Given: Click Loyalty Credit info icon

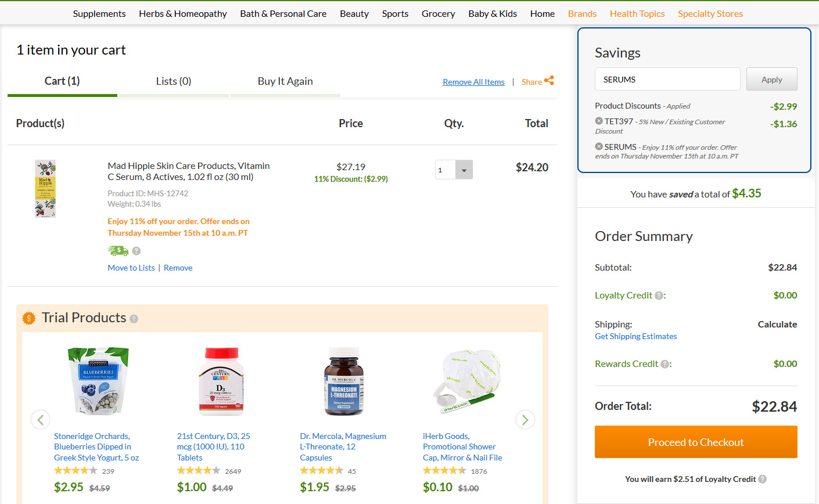Looking at the screenshot, I should (659, 296).
